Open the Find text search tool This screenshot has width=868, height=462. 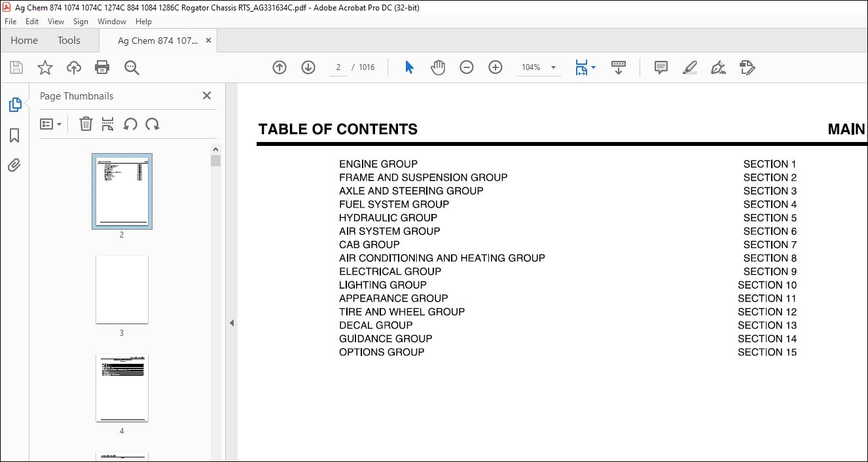coord(132,67)
